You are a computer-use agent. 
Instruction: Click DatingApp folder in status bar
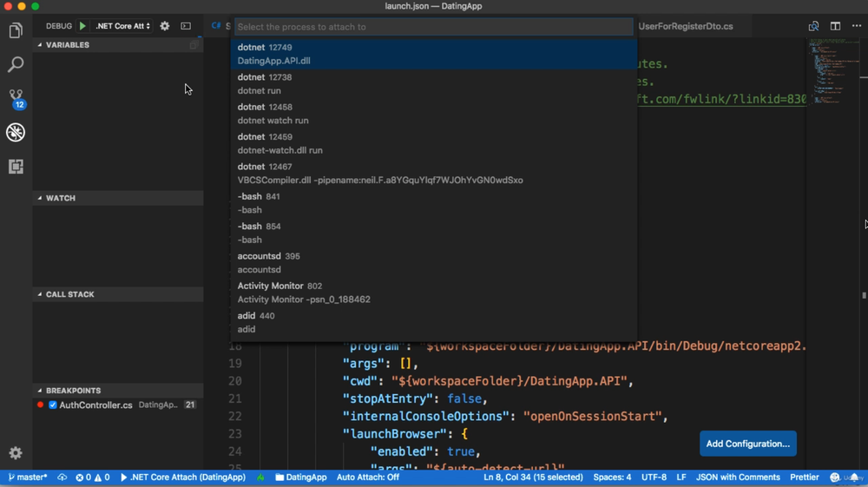click(x=301, y=477)
